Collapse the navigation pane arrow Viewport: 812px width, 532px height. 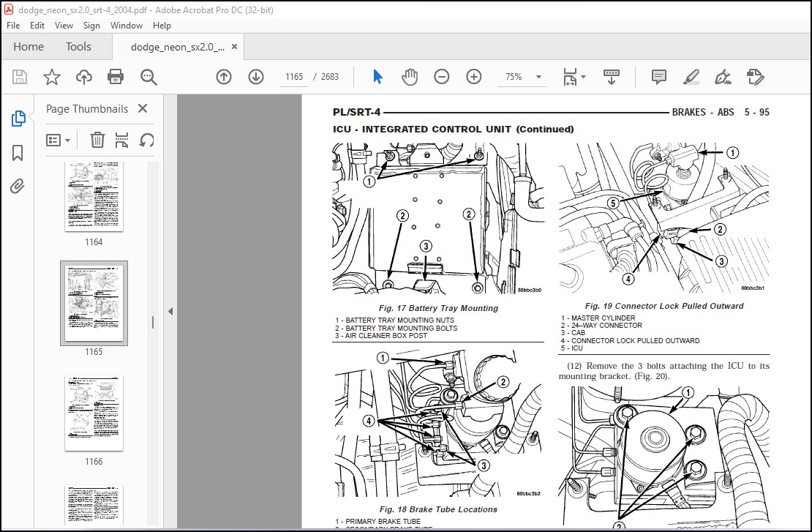pyautogui.click(x=170, y=311)
